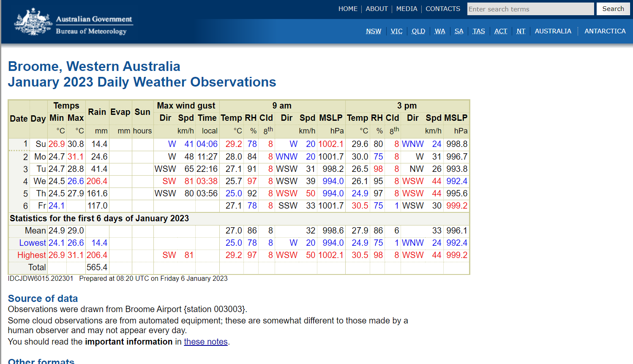Image resolution: width=633 pixels, height=364 pixels.
Task: Click into the search terms field
Action: (x=530, y=9)
